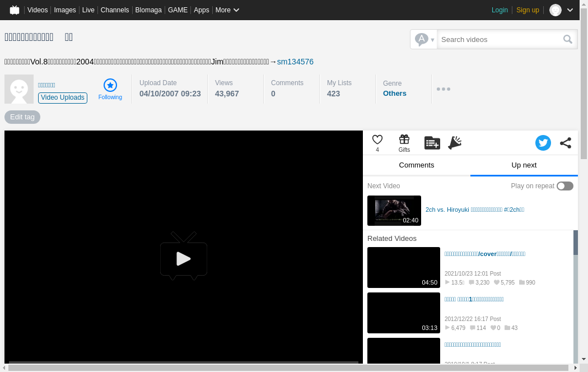This screenshot has height=372, width=588.
Task: Switch to the Comments tab
Action: tap(416, 165)
